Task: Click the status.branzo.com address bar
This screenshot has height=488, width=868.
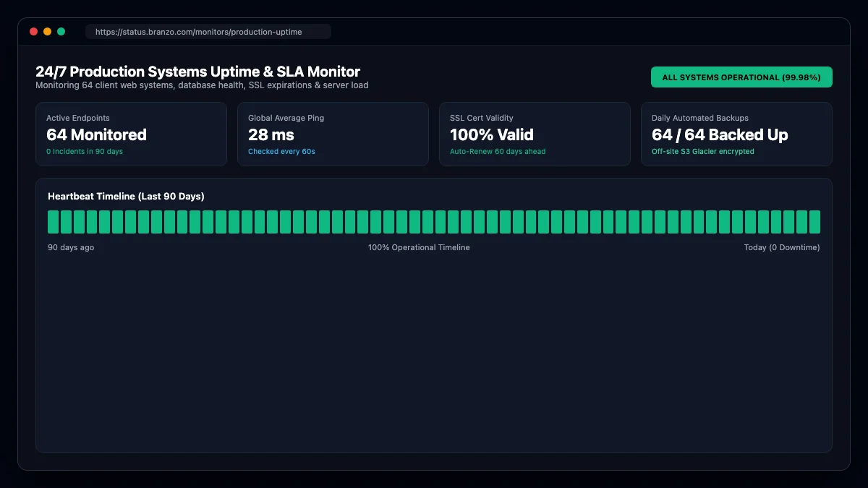Action: 208,32
